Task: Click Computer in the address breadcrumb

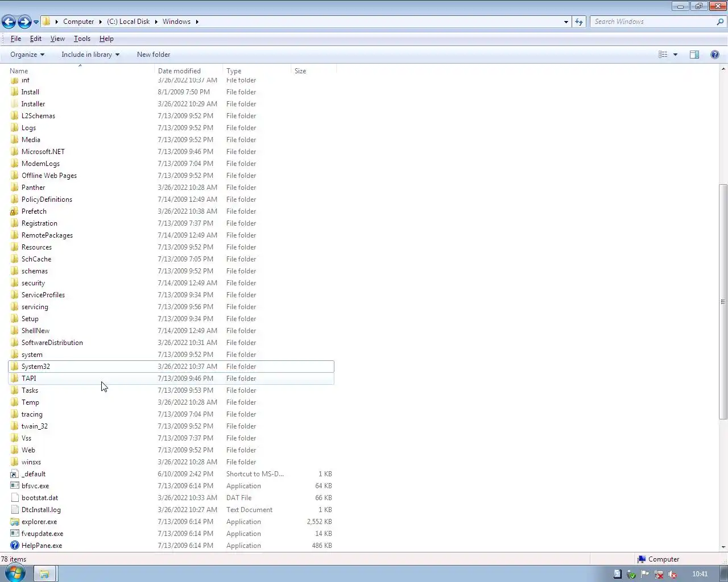Action: (x=78, y=22)
